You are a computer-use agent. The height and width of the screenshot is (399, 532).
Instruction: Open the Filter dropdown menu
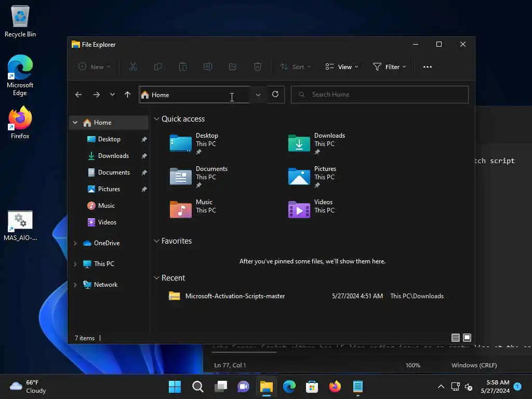pos(389,67)
